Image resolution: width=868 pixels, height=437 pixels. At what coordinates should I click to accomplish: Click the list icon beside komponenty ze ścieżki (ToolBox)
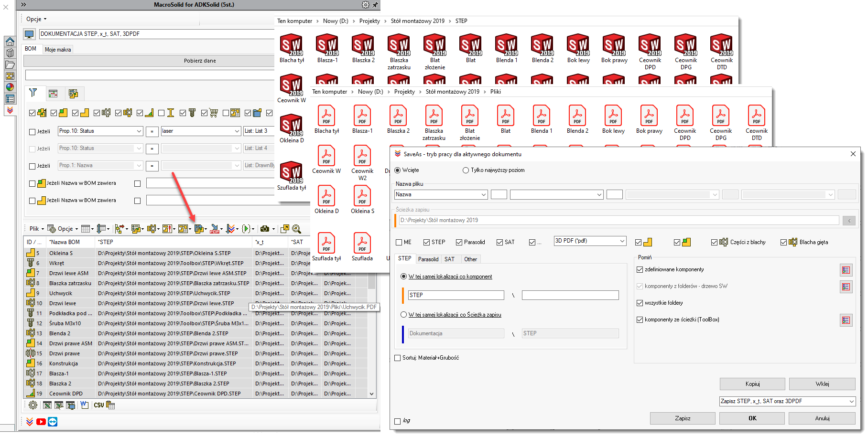tap(846, 320)
